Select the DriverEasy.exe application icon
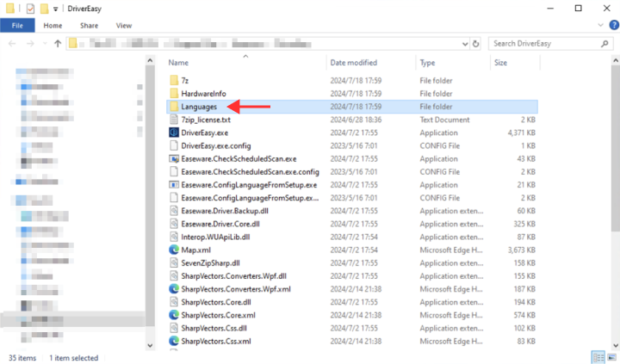 tap(174, 133)
